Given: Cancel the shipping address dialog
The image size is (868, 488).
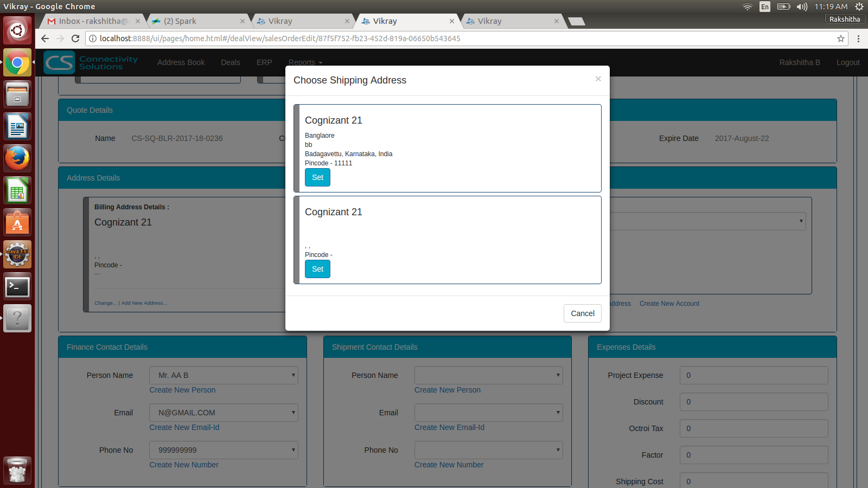Looking at the screenshot, I should (x=582, y=313).
